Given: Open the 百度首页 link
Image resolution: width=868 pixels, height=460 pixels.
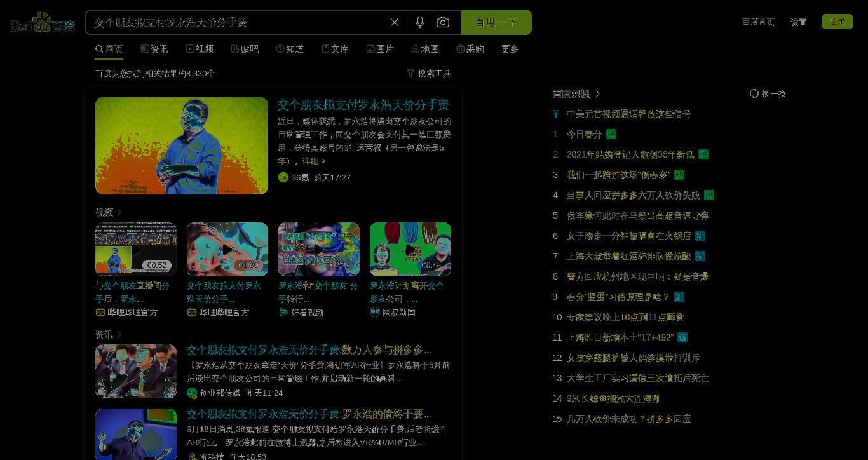Looking at the screenshot, I should [x=758, y=22].
